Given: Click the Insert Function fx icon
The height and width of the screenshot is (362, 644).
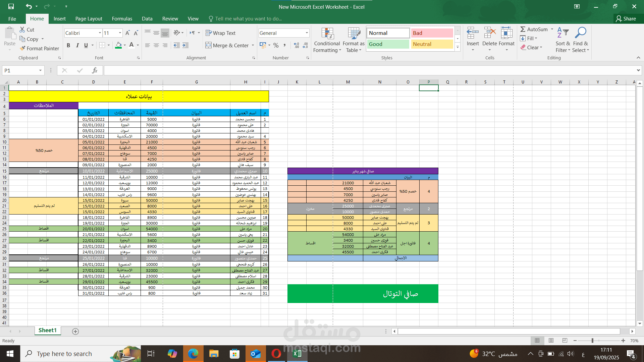Looking at the screenshot, I should point(95,70).
